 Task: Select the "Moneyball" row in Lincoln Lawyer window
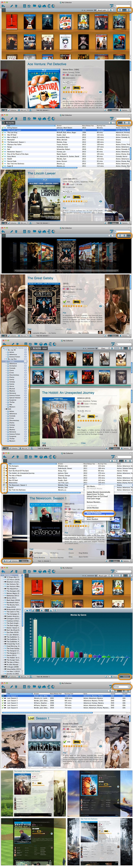66,140
